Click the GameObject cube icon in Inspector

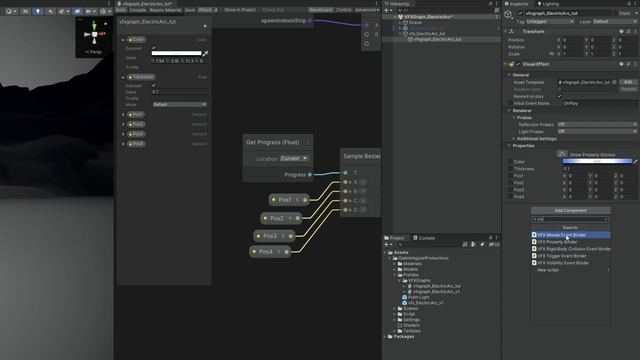pos(508,15)
